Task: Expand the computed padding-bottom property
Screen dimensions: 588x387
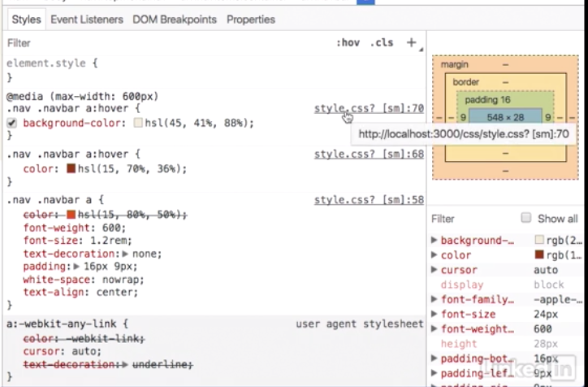Action: click(435, 359)
